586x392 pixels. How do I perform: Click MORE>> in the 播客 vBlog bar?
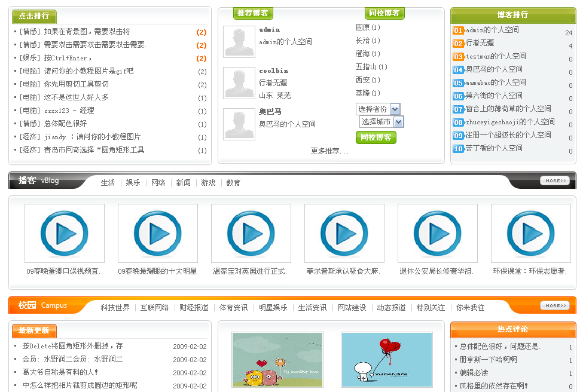(554, 181)
